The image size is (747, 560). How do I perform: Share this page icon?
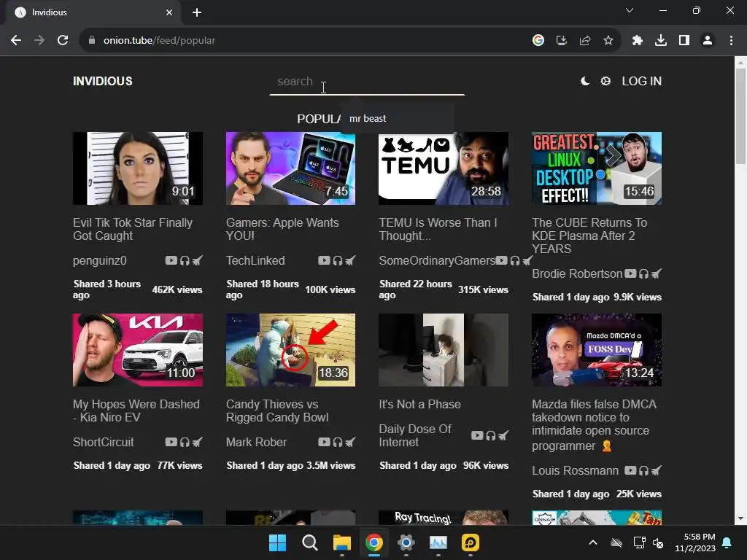tap(585, 41)
